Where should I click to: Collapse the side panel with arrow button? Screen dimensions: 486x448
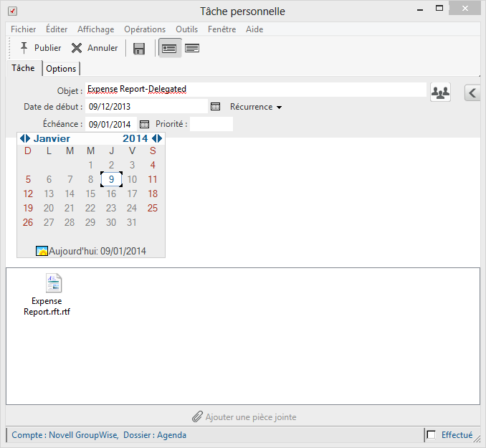pyautogui.click(x=472, y=92)
